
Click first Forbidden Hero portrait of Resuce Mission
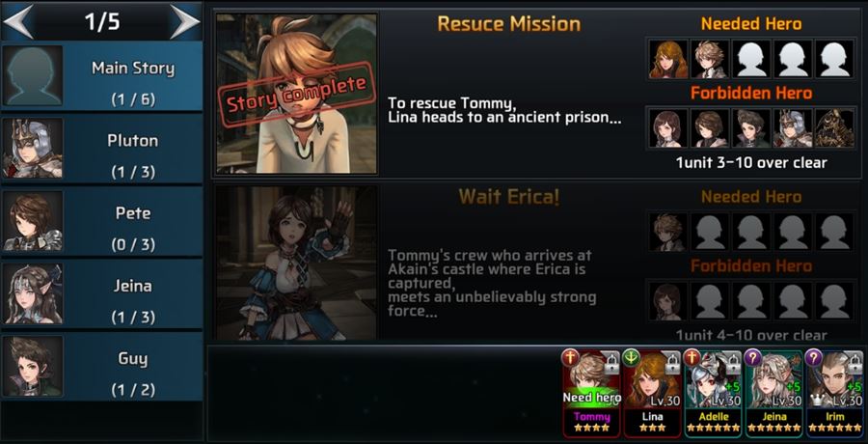668,128
